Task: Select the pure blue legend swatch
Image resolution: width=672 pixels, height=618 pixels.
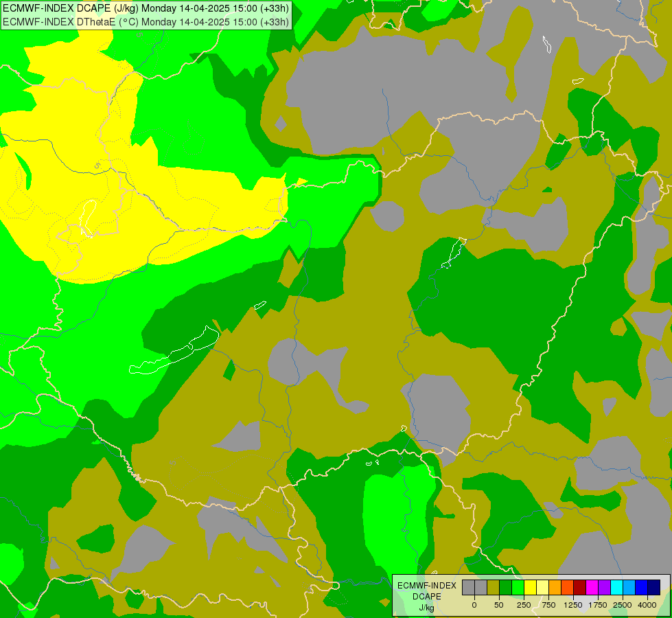Action: (x=642, y=588)
